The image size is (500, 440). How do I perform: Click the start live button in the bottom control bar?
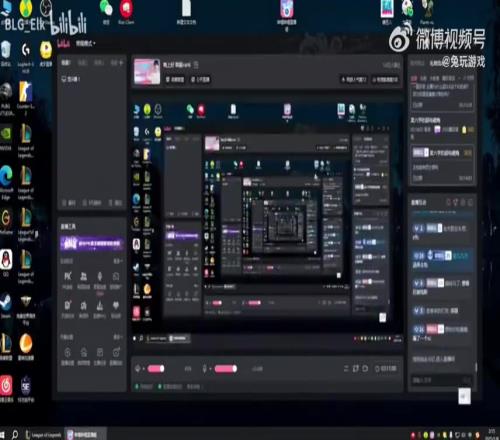386,369
